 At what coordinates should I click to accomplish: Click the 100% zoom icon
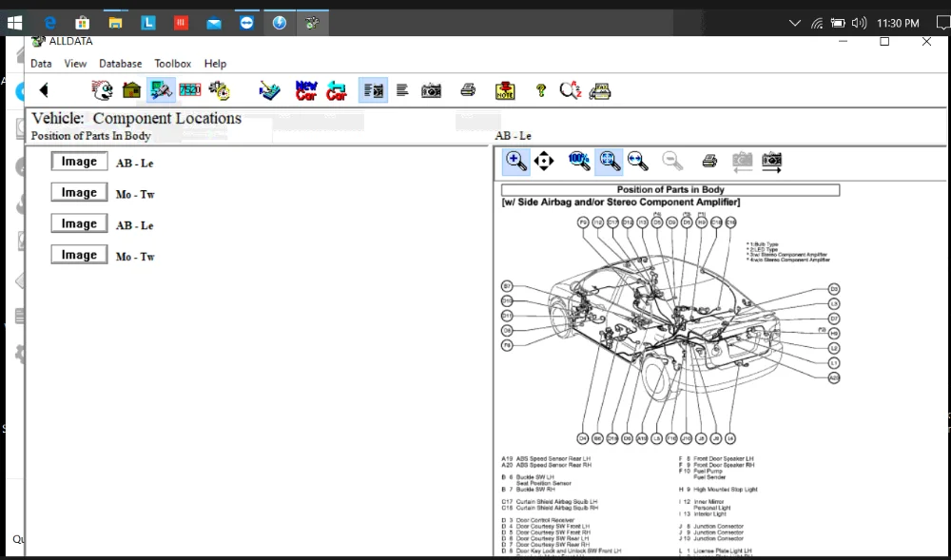coord(578,161)
